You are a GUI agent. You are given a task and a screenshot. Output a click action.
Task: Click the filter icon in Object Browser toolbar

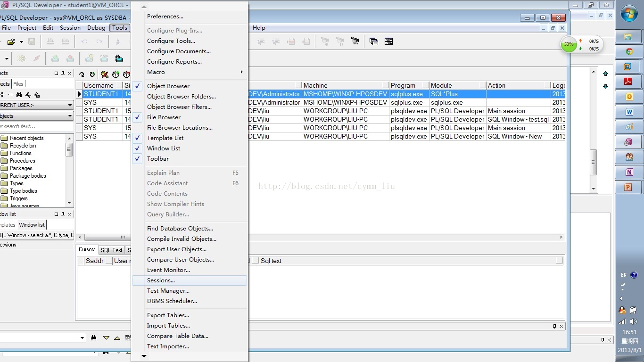pyautogui.click(x=28, y=95)
